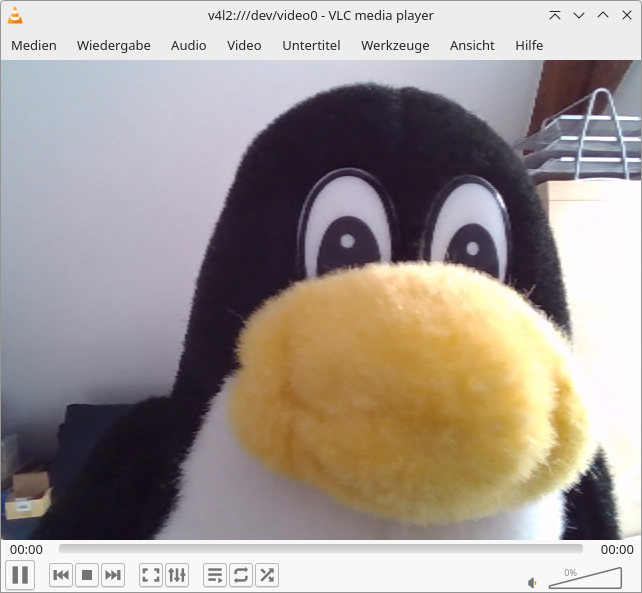Show the playlist panel
642x593 pixels.
click(215, 575)
